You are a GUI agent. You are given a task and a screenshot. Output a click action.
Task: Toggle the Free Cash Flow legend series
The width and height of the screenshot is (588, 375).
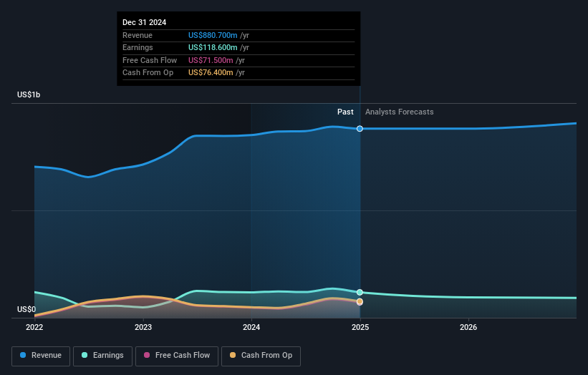click(177, 356)
